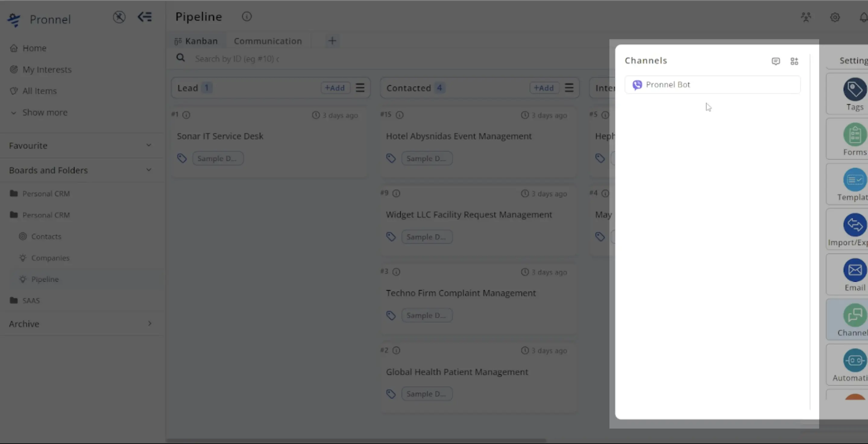This screenshot has width=868, height=444.
Task: Click the horizontal scrollbar below the kanban board
Action: click(x=357, y=440)
